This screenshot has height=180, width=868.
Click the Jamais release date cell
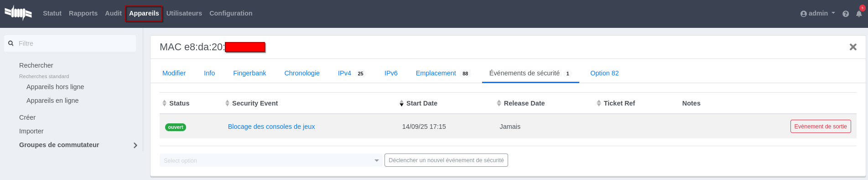(x=510, y=127)
